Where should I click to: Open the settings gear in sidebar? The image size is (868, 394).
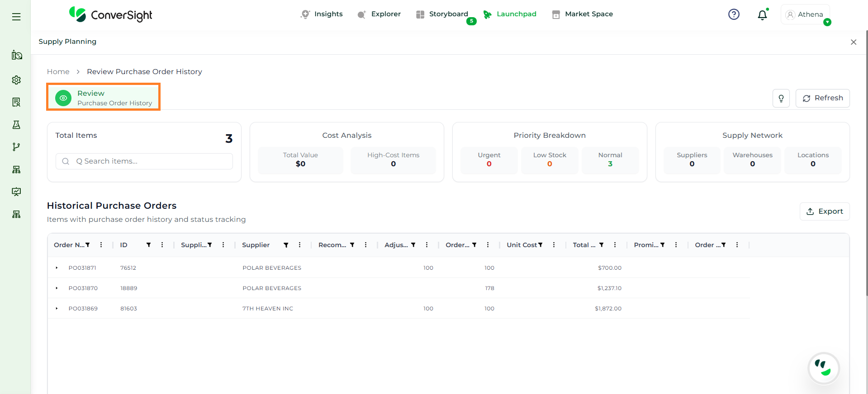pyautogui.click(x=16, y=80)
